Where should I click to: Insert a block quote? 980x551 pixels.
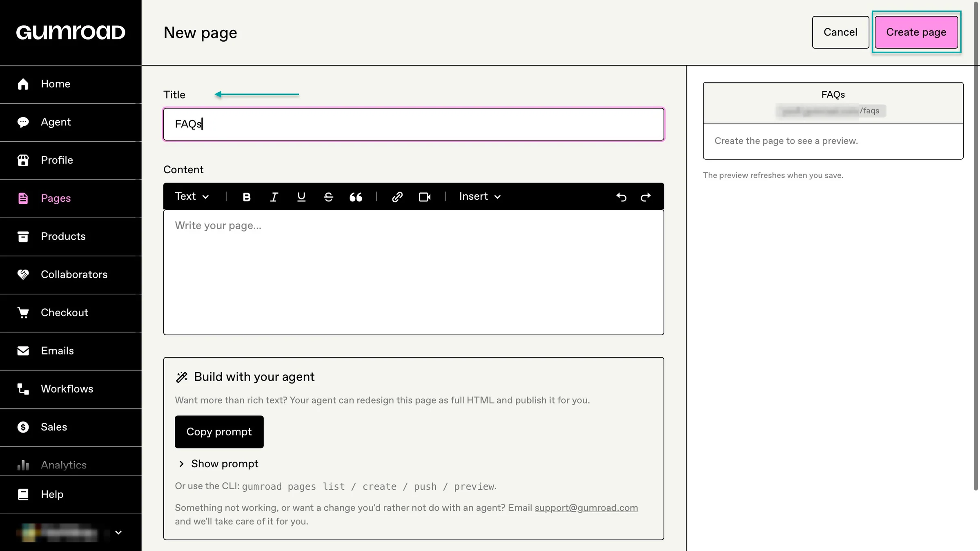[x=356, y=197]
